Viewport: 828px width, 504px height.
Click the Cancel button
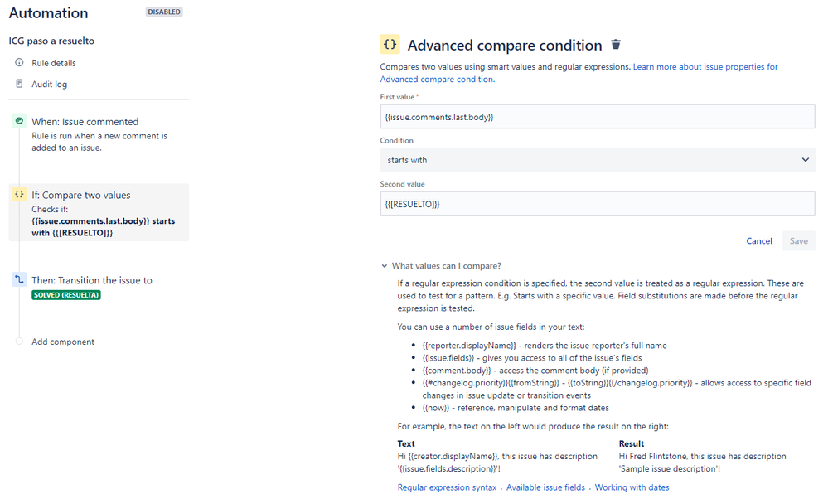tap(759, 241)
